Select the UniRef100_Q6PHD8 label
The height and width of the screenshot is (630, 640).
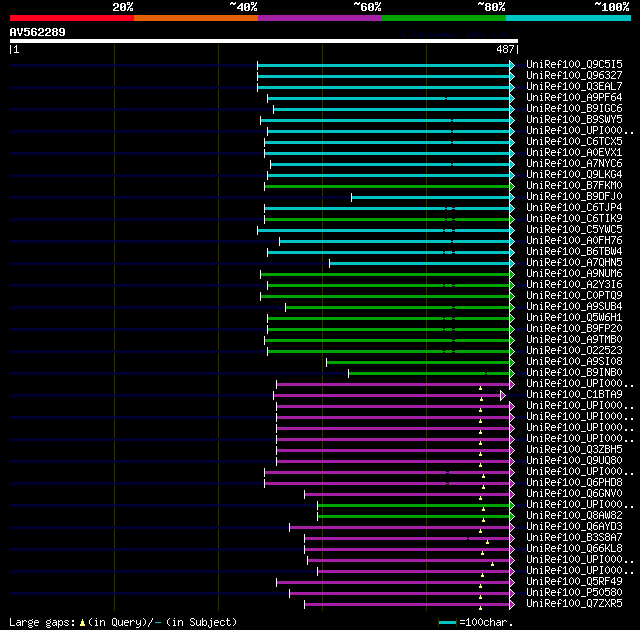coord(574,483)
